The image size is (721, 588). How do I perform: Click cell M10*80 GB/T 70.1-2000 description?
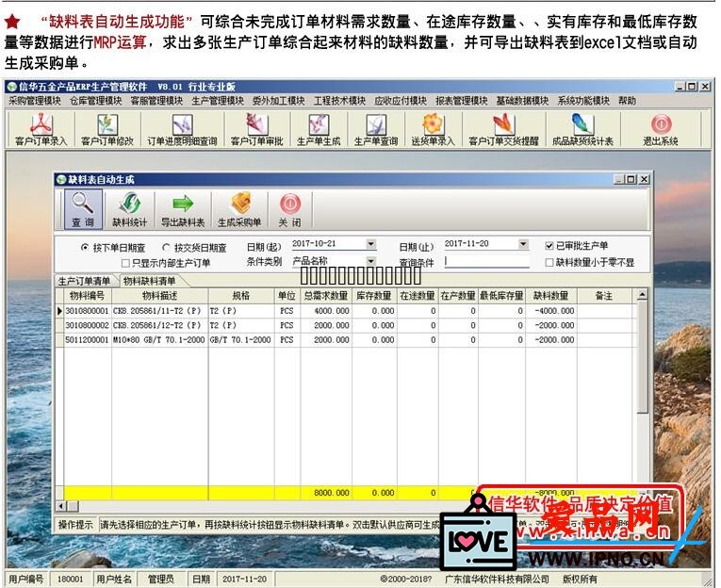click(x=159, y=340)
